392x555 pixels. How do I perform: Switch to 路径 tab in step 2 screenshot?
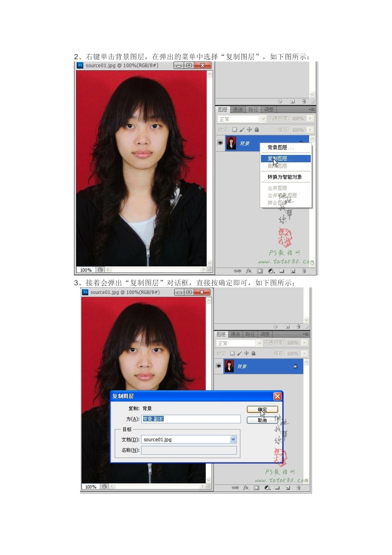[253, 110]
